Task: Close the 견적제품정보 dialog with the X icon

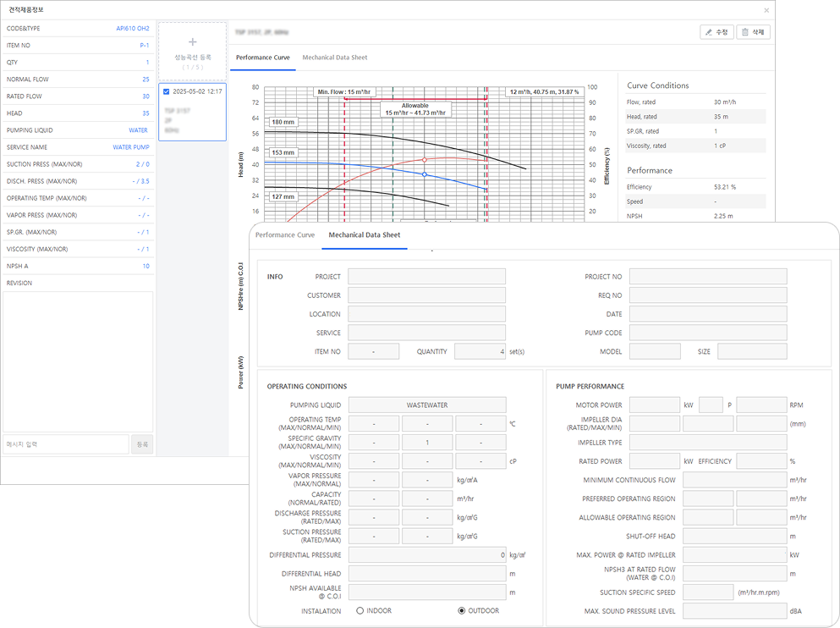Action: click(766, 10)
